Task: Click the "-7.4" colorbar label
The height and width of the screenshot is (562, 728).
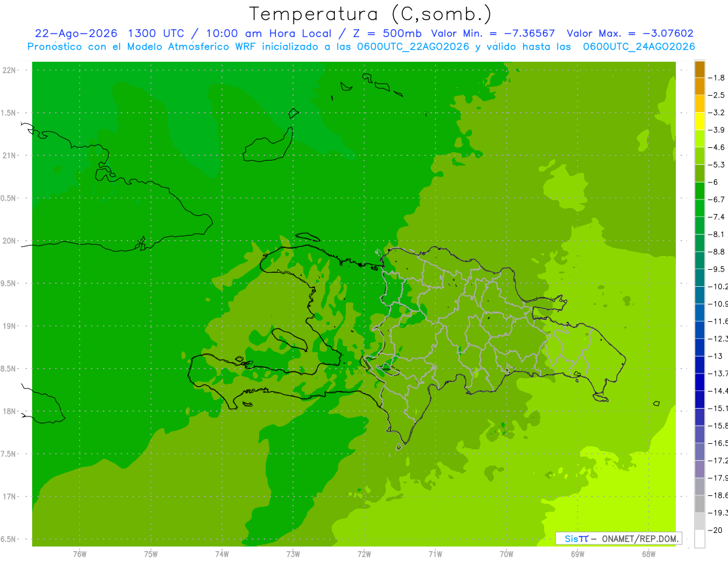Action: [717, 217]
